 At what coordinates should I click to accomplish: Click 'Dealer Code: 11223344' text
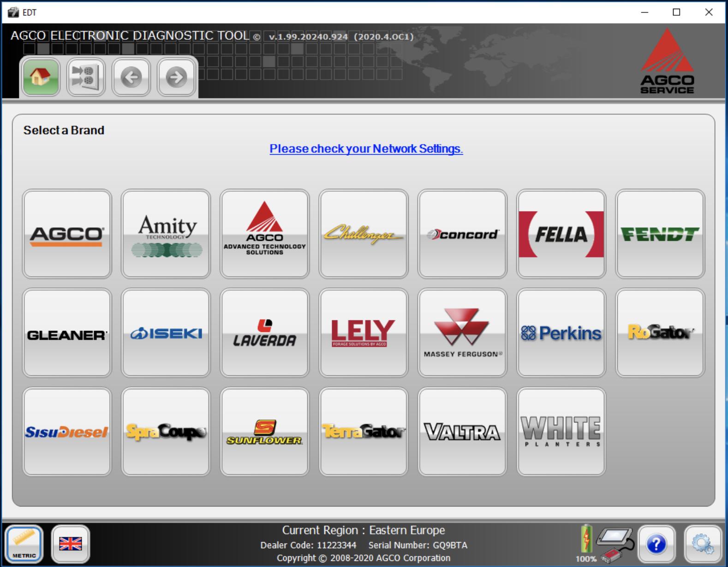[308, 545]
